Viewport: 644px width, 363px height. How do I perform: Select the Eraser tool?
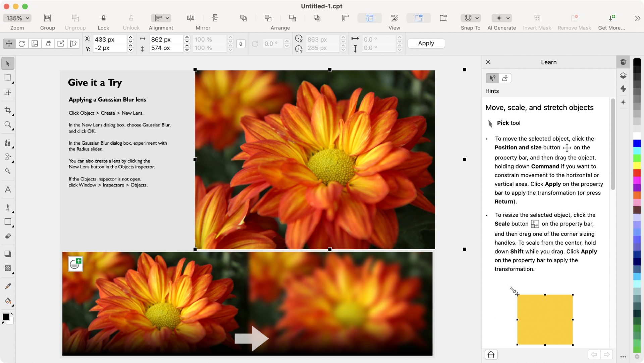click(8, 236)
